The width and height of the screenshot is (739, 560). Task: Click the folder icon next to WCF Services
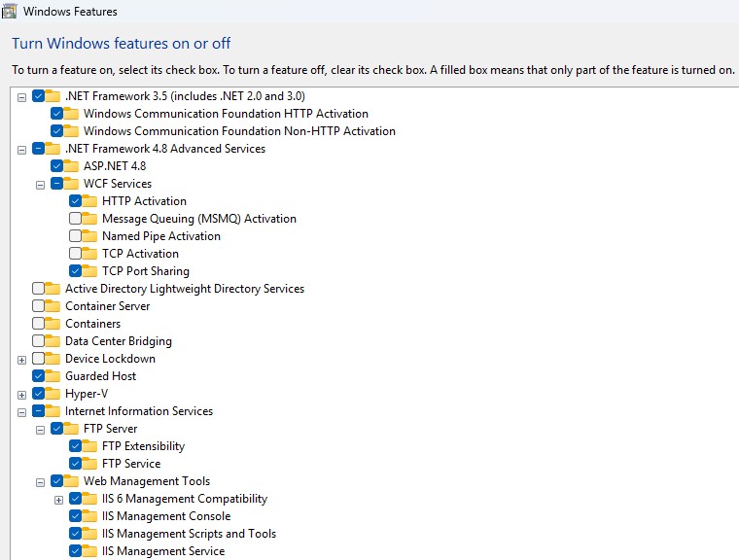pyautogui.click(x=71, y=184)
